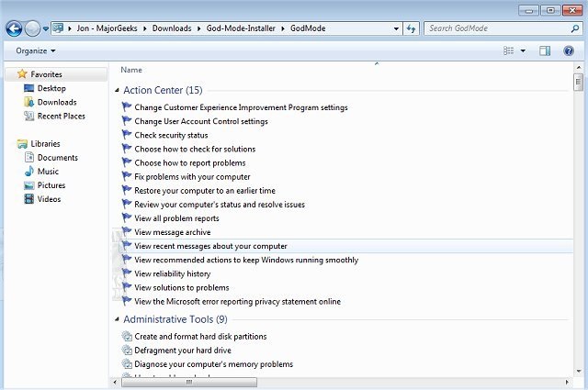This screenshot has height=390, width=588.
Task: Open the address bar history dropdown
Action: coord(396,28)
